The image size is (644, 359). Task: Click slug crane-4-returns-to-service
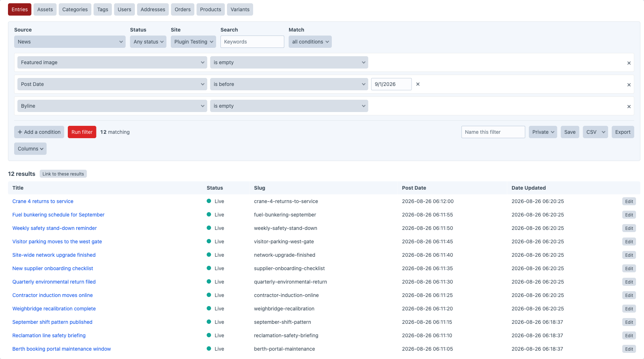(286, 201)
